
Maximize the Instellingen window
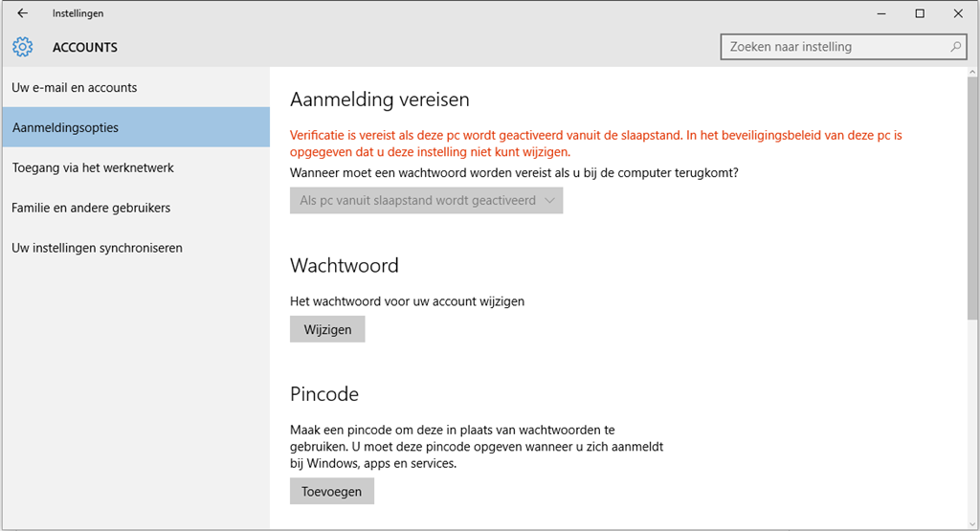[920, 13]
